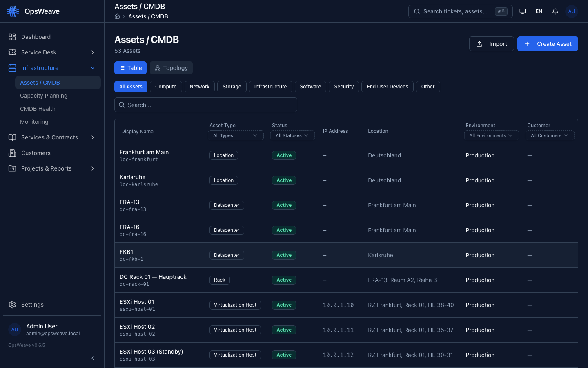Click the Import button

pyautogui.click(x=491, y=44)
